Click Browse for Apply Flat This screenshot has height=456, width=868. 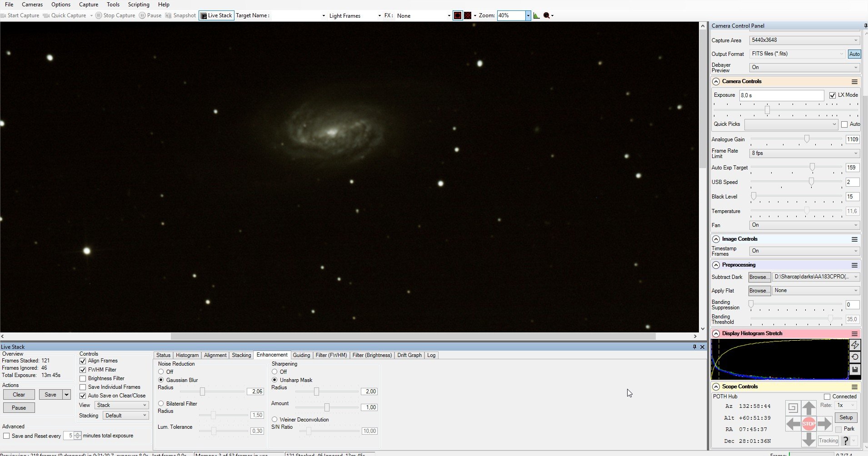[759, 291]
